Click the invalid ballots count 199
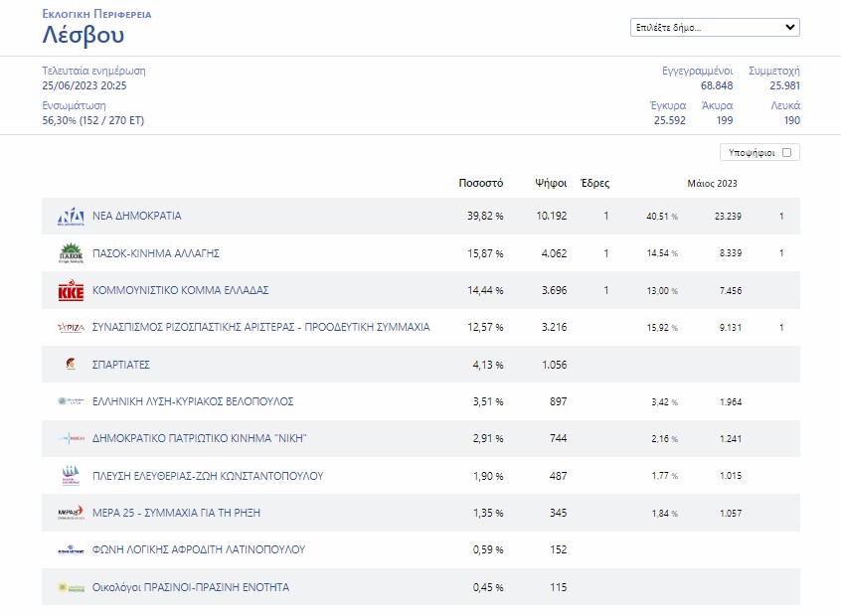Screen dimensions: 841x616 tap(725, 120)
